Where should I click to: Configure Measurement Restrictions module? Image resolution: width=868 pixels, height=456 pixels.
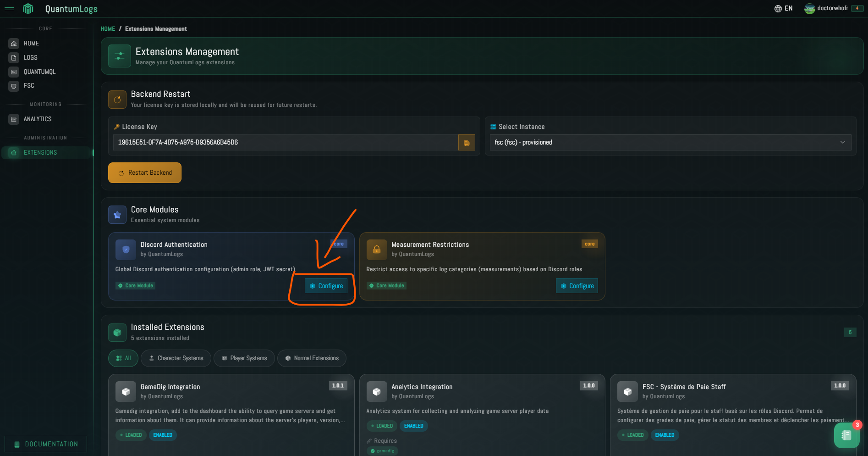[577, 286]
